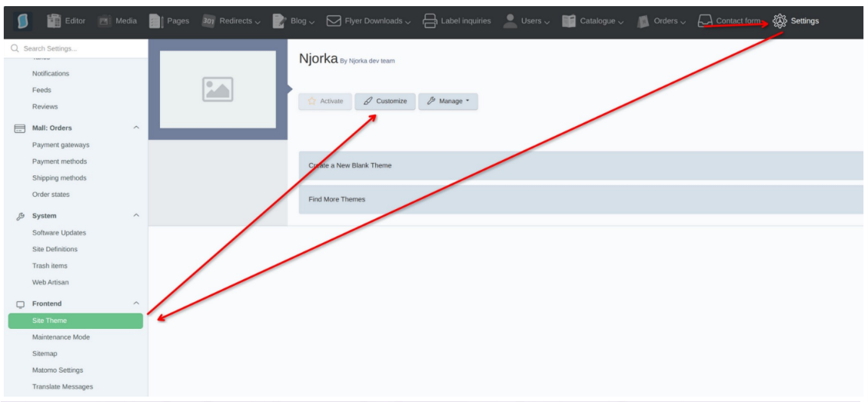Click the star icon on Activate

[311, 101]
